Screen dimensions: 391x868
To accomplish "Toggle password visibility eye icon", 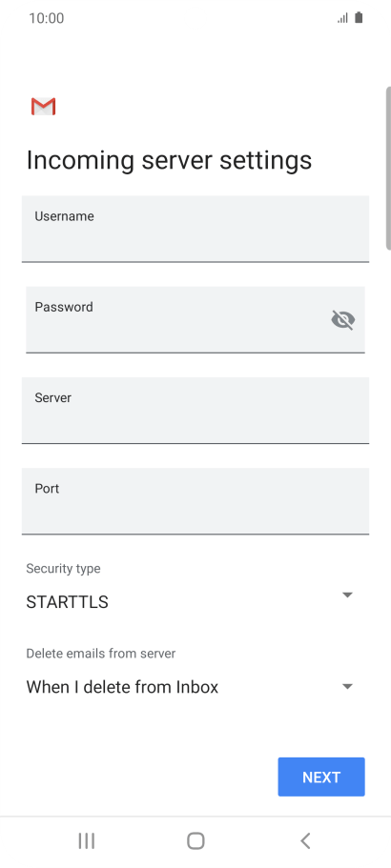I will point(342,320).
